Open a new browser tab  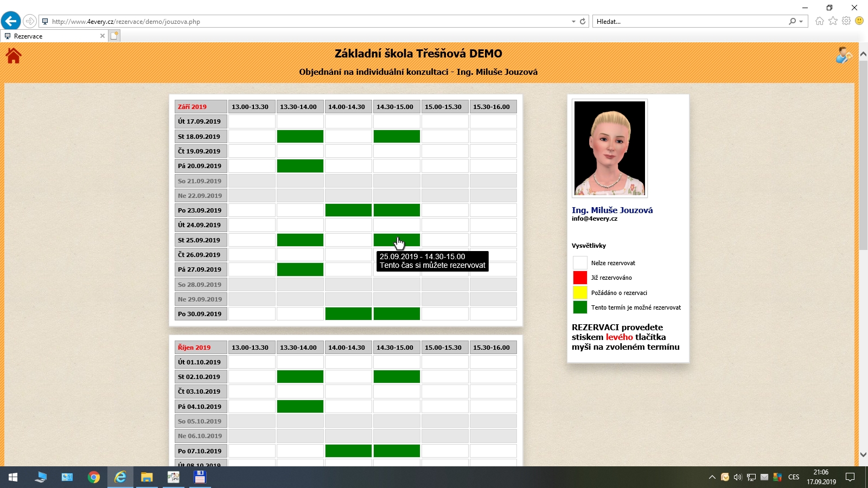[x=114, y=36]
